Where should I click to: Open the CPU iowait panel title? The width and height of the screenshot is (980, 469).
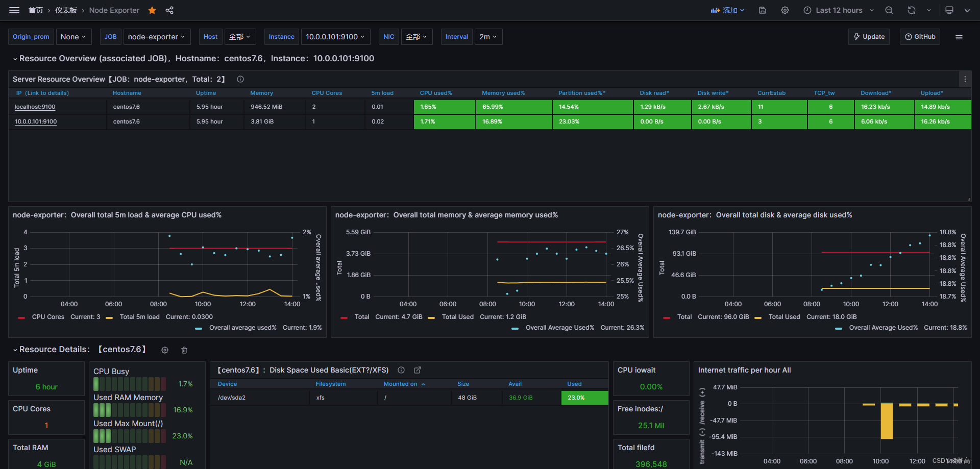pos(636,370)
